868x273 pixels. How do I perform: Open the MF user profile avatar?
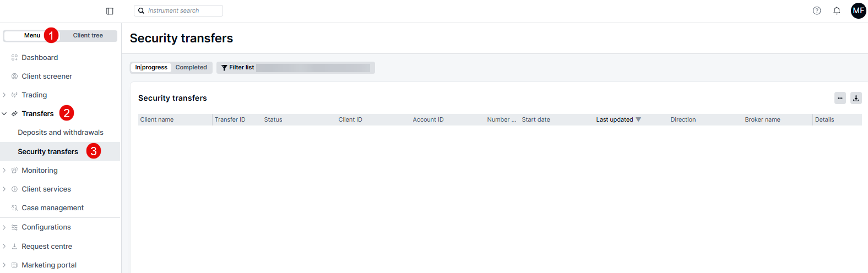tap(858, 10)
